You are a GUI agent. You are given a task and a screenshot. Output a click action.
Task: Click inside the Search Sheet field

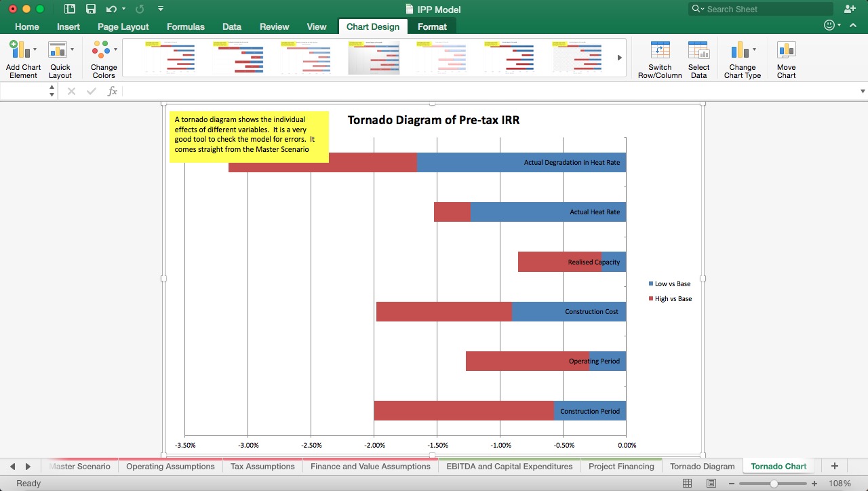759,9
